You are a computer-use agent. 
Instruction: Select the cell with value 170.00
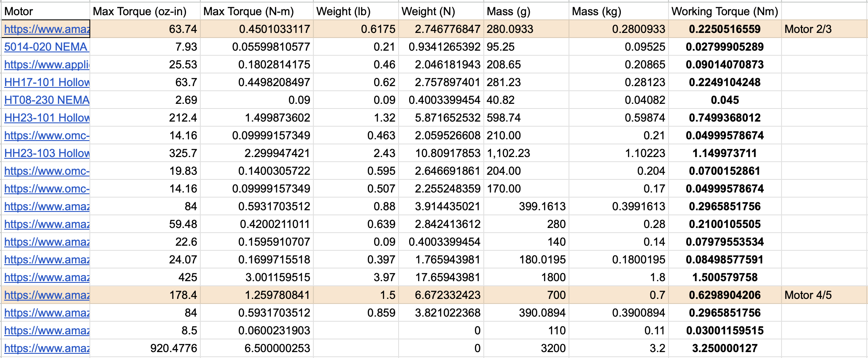coord(526,189)
